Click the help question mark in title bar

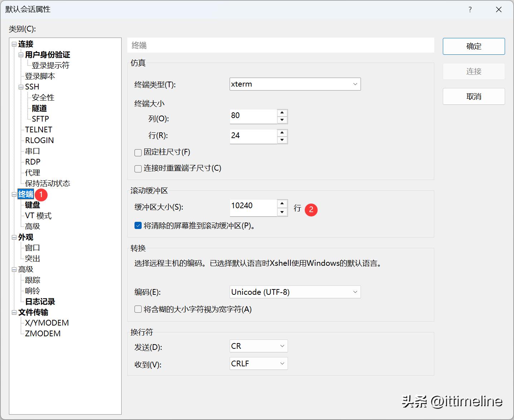click(x=470, y=10)
